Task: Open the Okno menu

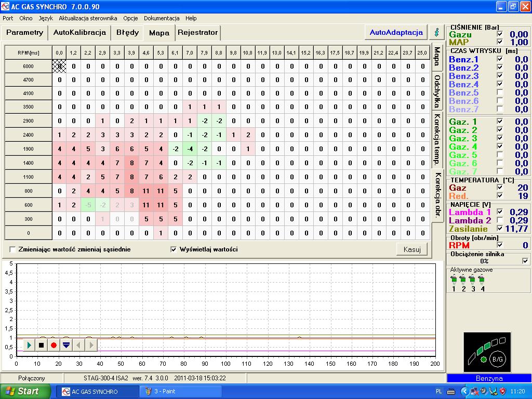Action: 26,18
